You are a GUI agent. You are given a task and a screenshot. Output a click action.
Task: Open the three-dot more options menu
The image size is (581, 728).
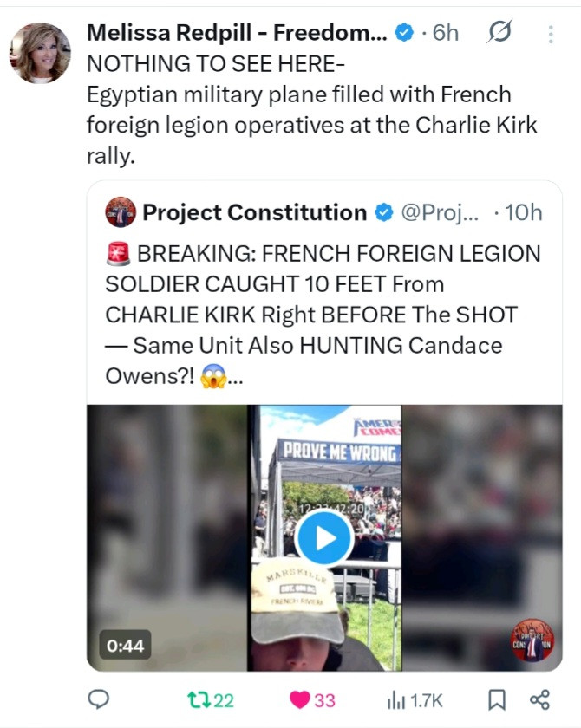click(551, 34)
